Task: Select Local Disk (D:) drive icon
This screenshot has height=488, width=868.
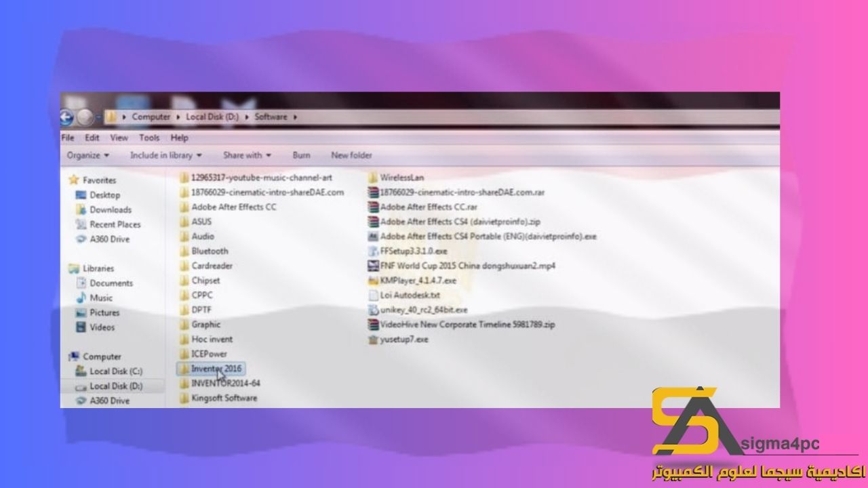Action: coord(81,386)
